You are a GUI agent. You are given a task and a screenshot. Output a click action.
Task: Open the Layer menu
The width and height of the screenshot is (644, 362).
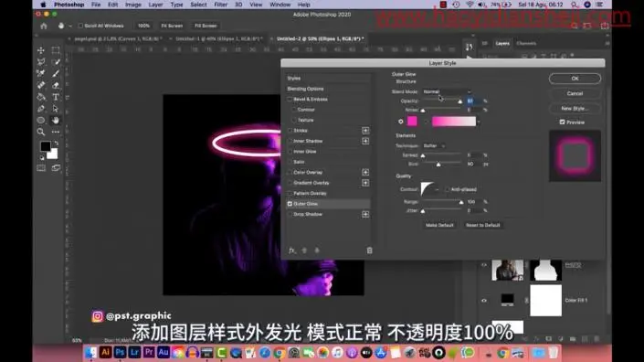[155, 5]
